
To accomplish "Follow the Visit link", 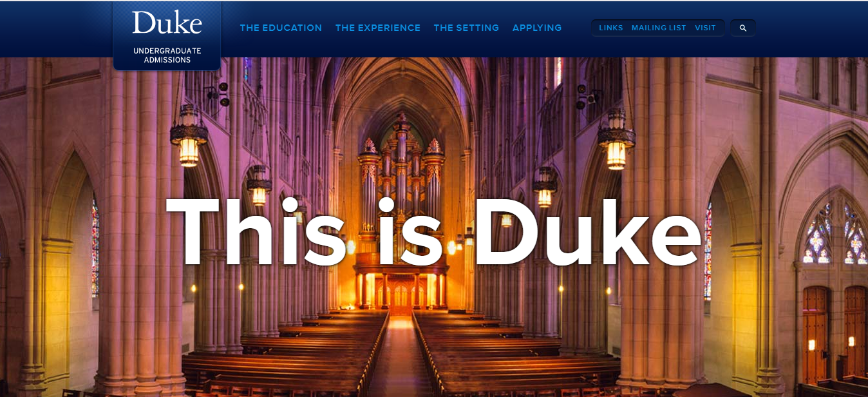I will 705,28.
